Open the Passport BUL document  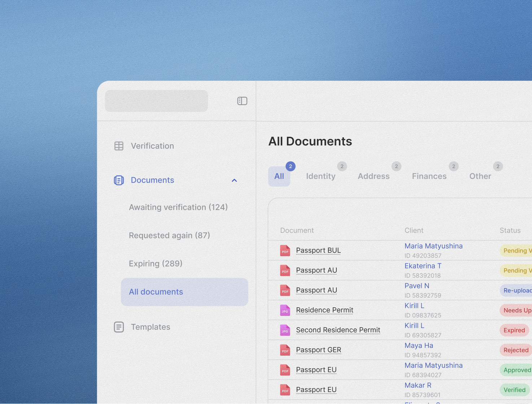tap(318, 250)
